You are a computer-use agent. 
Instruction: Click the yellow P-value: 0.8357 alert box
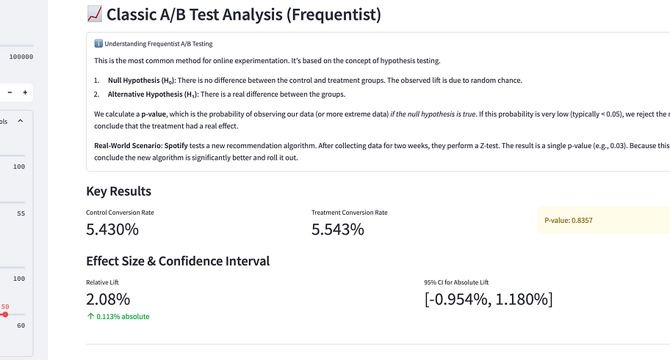(x=603, y=220)
